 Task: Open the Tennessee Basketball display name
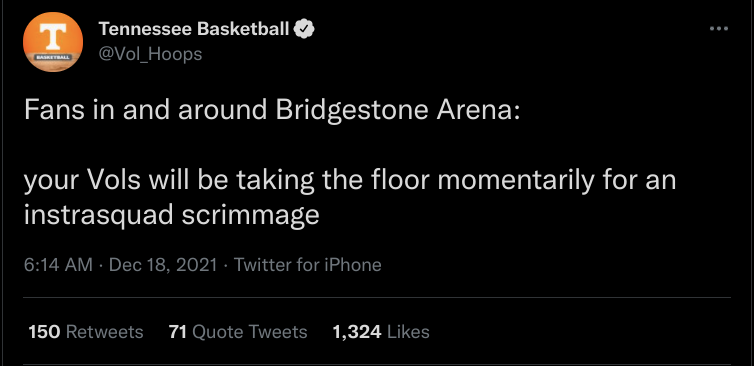194,29
